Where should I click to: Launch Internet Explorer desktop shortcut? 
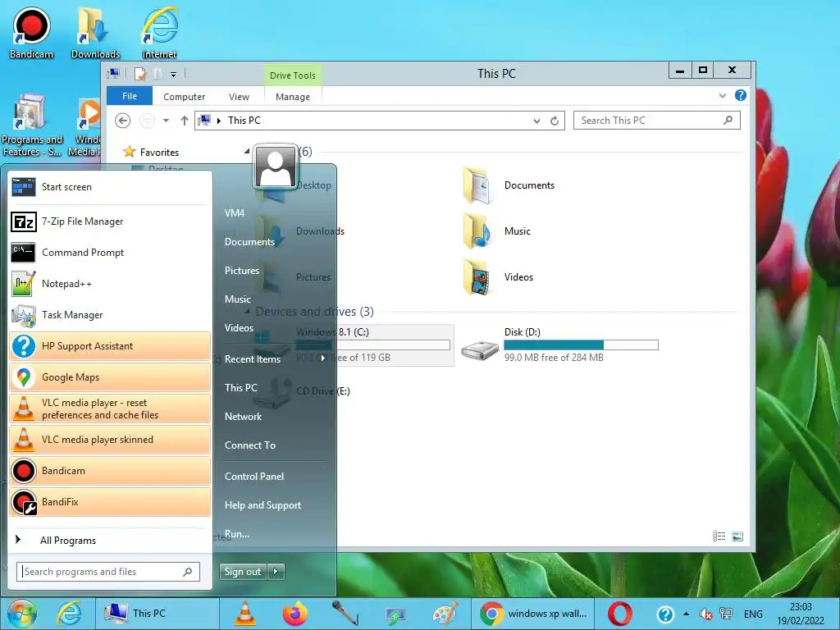[x=159, y=33]
